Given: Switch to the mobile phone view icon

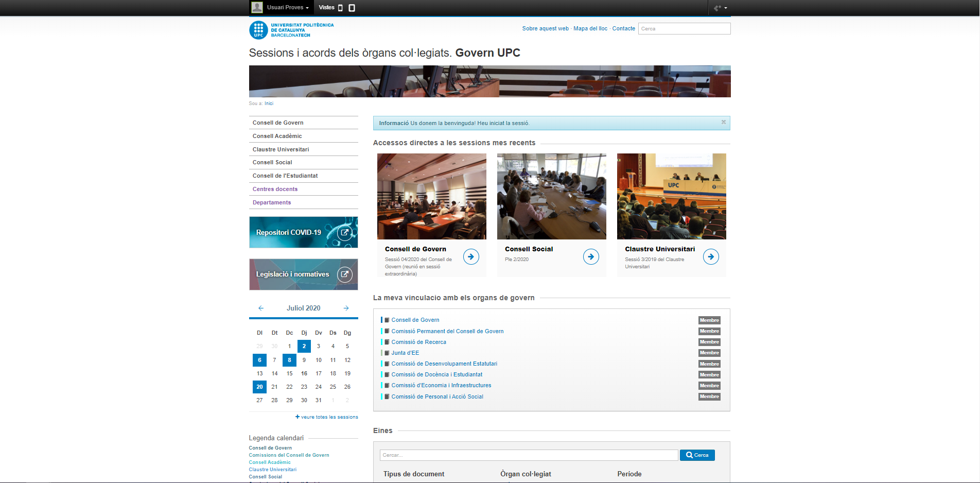Looking at the screenshot, I should tap(340, 8).
